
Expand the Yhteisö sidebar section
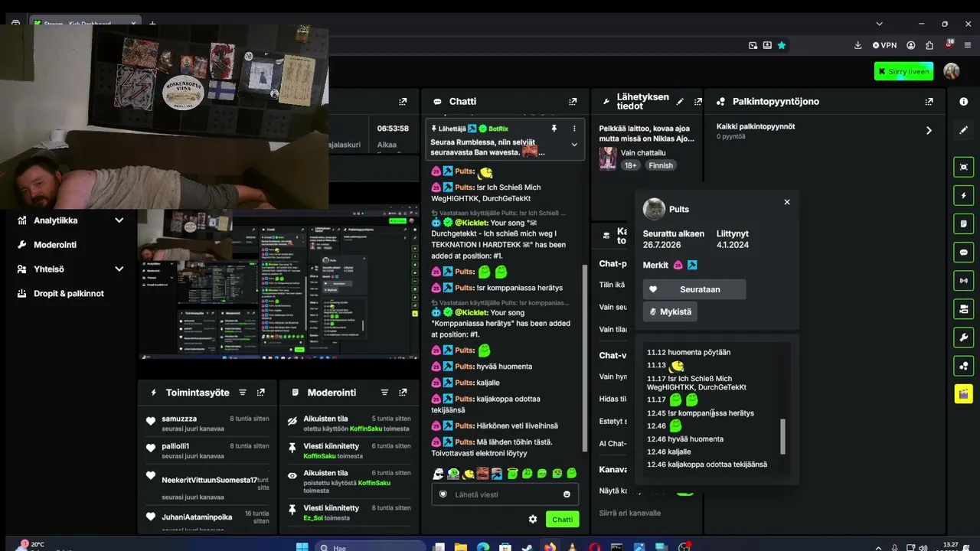[119, 269]
